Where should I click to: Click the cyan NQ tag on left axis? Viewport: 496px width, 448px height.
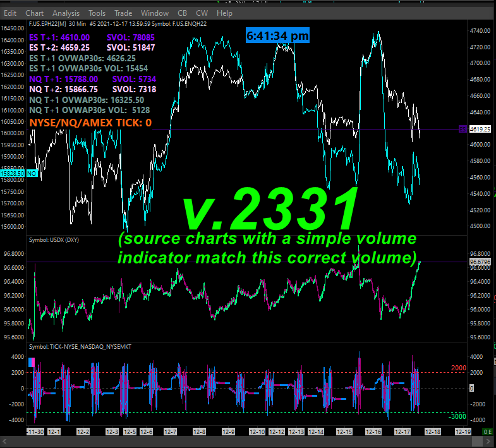(32, 173)
